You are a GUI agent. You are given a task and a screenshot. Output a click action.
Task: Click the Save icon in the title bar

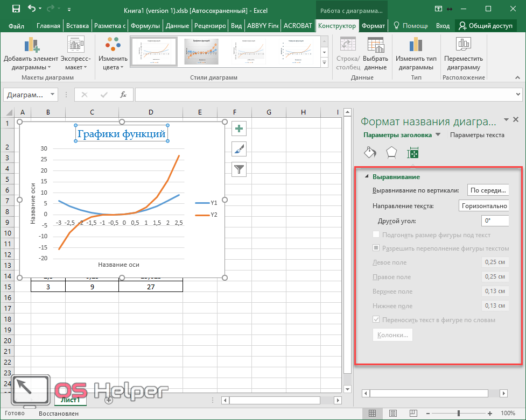click(16, 9)
